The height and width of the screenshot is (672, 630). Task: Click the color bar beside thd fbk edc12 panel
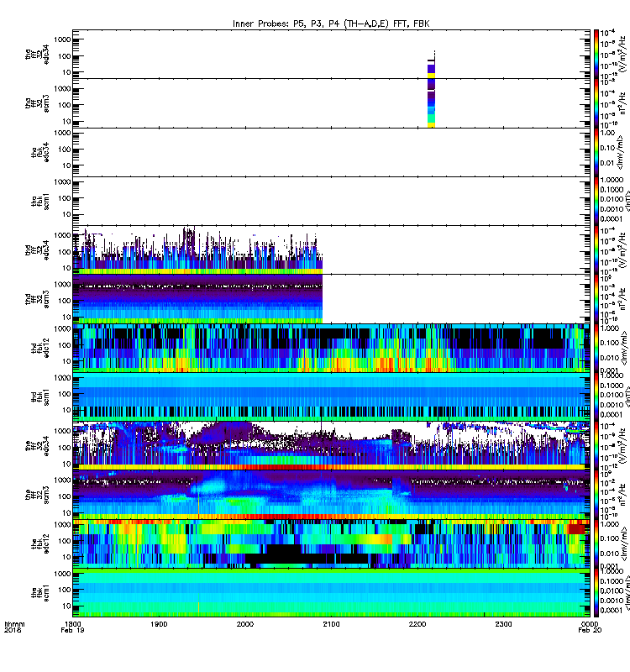point(596,348)
